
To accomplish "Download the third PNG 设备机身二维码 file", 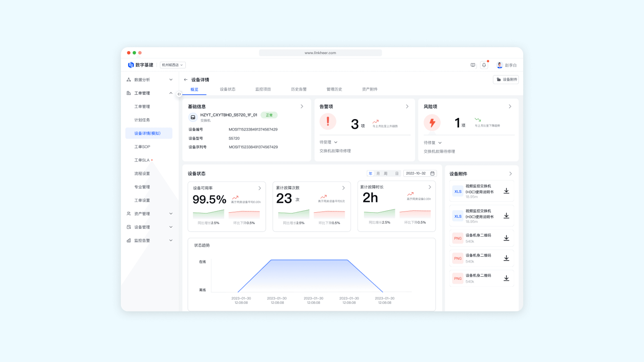I will tap(506, 278).
